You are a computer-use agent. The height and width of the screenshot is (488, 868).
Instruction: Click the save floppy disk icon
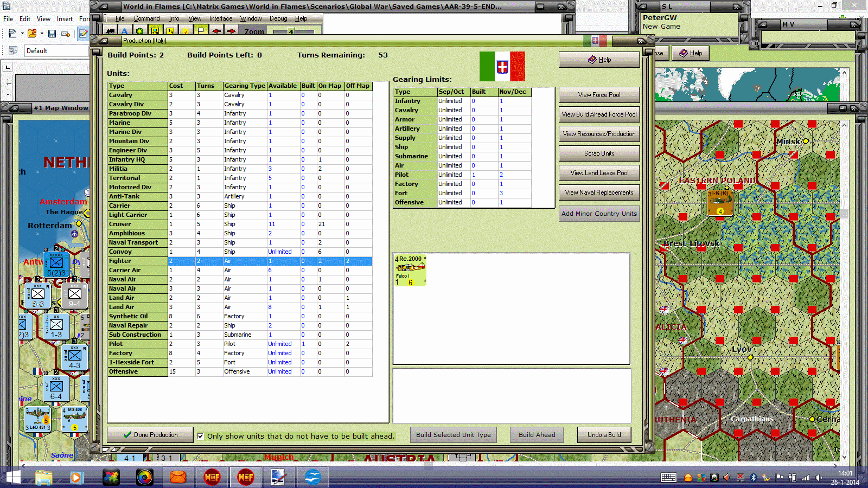tap(52, 34)
